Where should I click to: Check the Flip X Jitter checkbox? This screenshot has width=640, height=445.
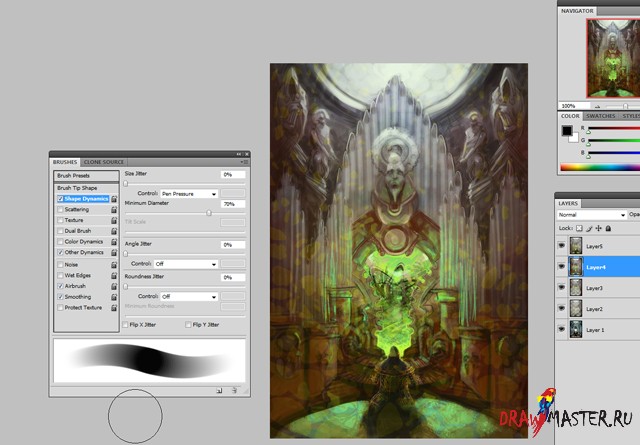pyautogui.click(x=125, y=325)
